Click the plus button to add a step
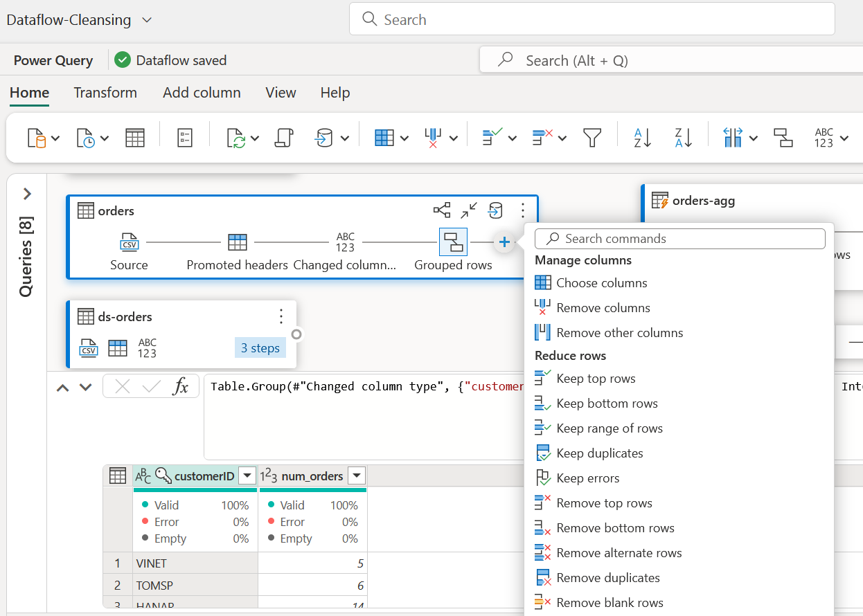The height and width of the screenshot is (616, 863). pos(504,242)
